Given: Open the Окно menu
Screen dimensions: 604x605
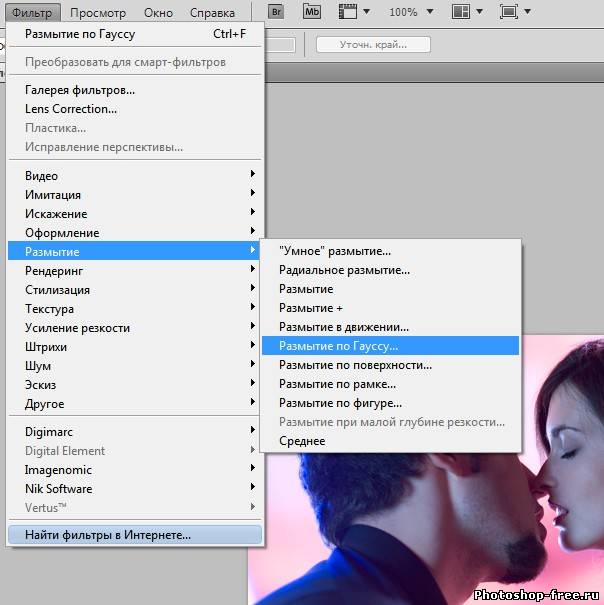Looking at the screenshot, I should coord(158,13).
